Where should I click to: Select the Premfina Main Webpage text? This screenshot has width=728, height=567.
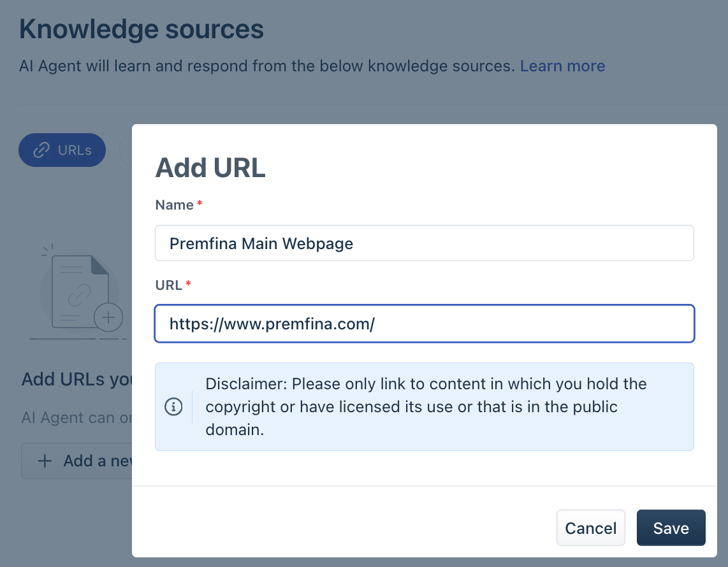point(261,243)
